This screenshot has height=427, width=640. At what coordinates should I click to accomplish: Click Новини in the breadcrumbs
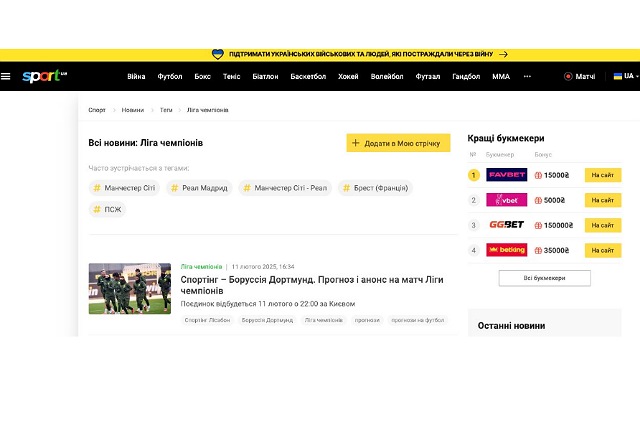click(x=133, y=110)
